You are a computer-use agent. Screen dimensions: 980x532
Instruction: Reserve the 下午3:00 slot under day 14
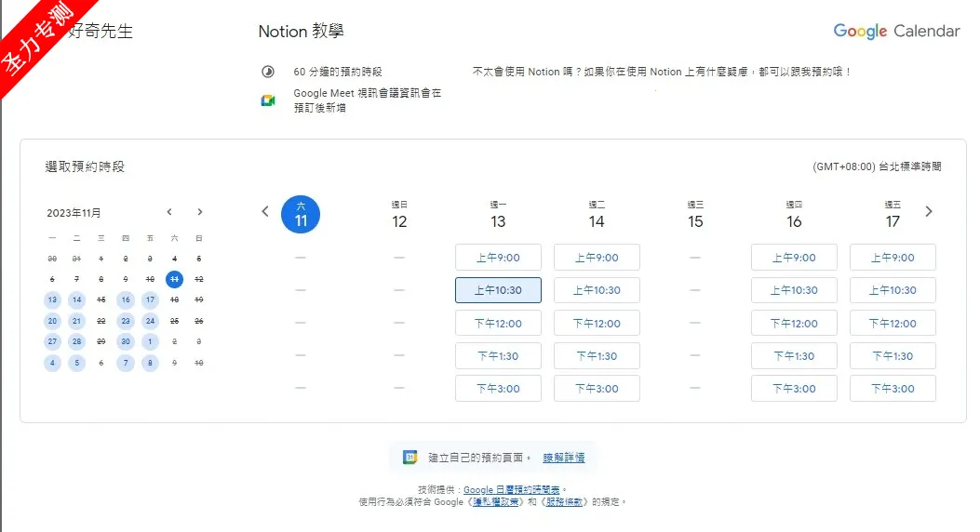pos(597,389)
